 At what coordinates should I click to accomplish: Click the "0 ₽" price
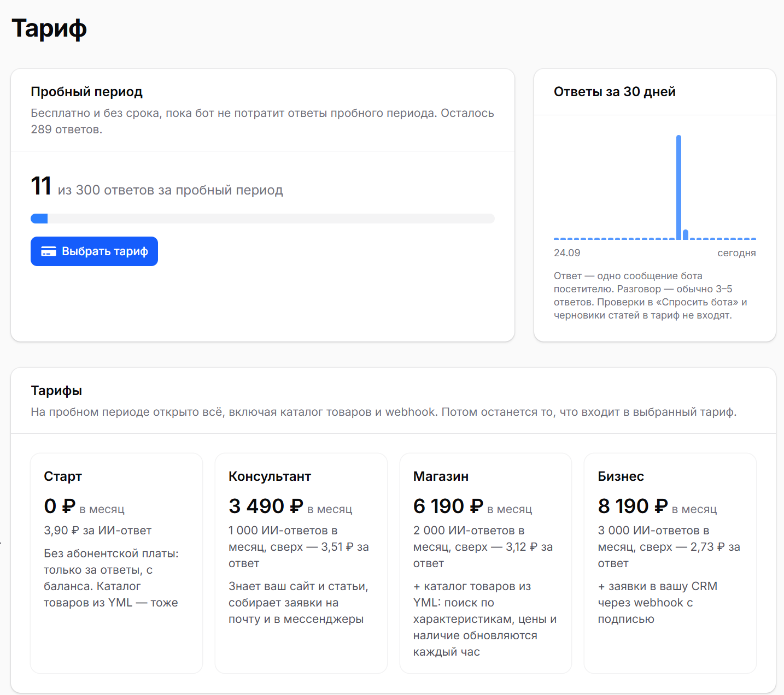[x=60, y=506]
